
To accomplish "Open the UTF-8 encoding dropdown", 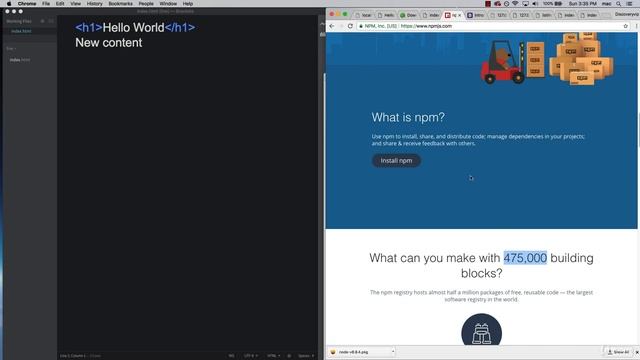I will (x=250, y=356).
